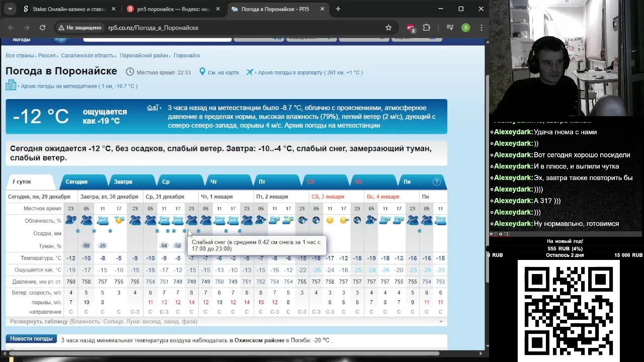Click the question mark help icon

pos(437,182)
